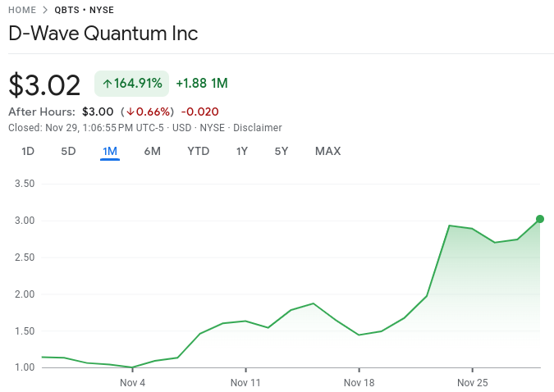The width and height of the screenshot is (554, 392).
Task: Click the Nov 4 date axis label
Action: coord(132,383)
